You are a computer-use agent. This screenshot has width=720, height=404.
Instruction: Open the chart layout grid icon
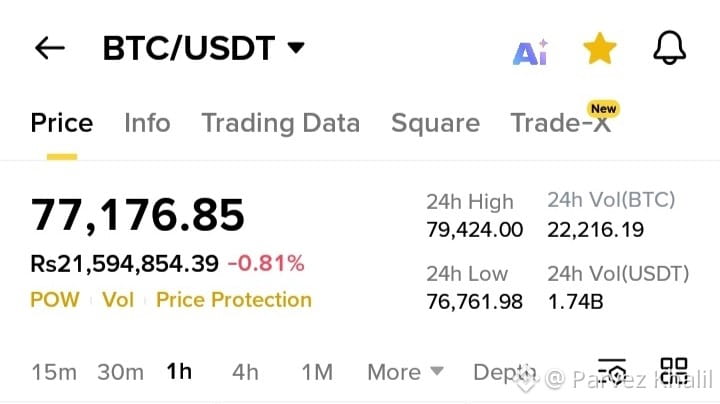[674, 370]
